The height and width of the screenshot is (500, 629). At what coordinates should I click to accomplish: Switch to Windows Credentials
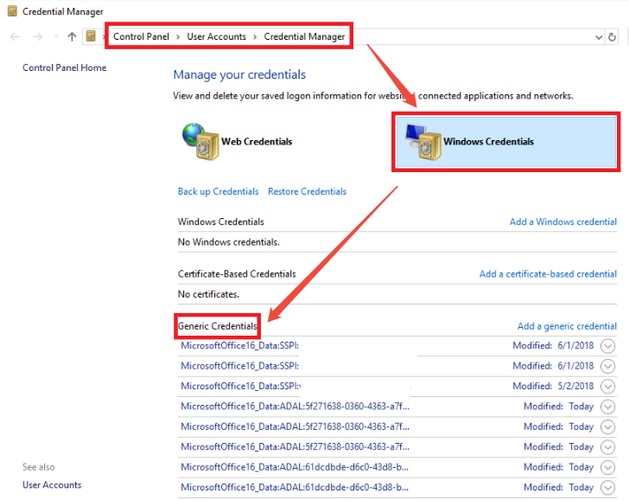(x=506, y=142)
